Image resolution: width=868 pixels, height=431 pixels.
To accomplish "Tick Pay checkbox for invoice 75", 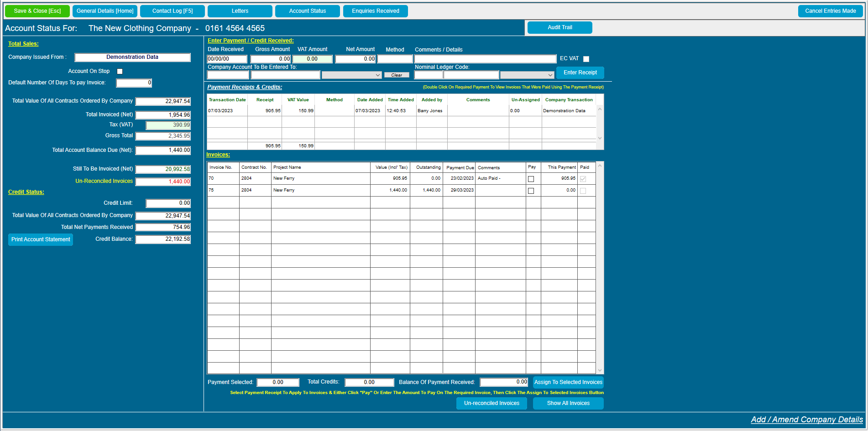I will tap(531, 191).
